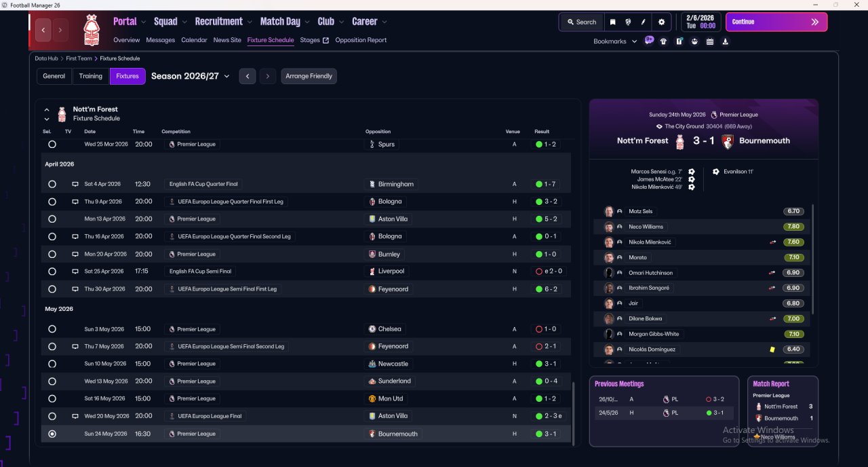Open the Season 2026/27 dropdown
Screen dimensions: 868x467
pyautogui.click(x=191, y=76)
